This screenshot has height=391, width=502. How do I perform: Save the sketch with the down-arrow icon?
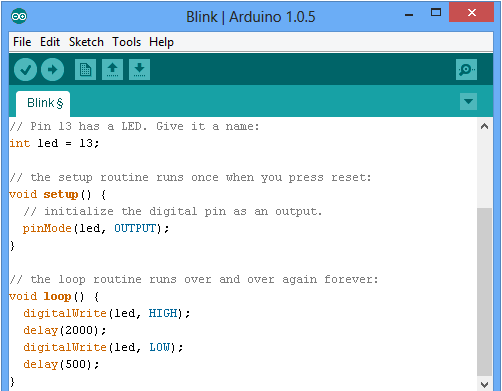click(x=139, y=70)
